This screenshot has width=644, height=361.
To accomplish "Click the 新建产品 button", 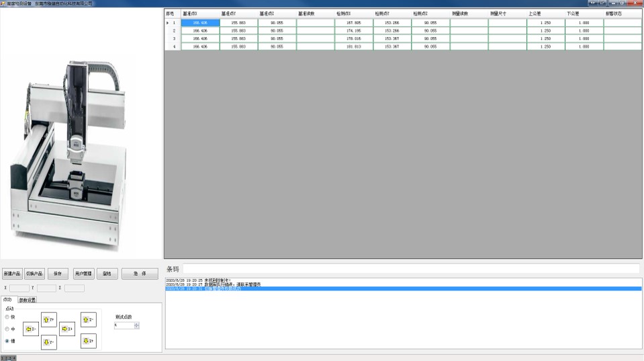I will tap(12, 274).
